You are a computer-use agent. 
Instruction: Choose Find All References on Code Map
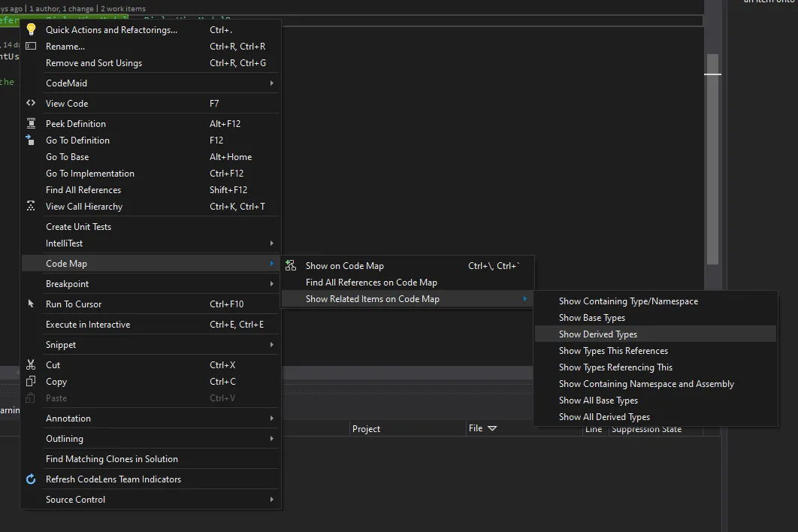pyautogui.click(x=371, y=283)
